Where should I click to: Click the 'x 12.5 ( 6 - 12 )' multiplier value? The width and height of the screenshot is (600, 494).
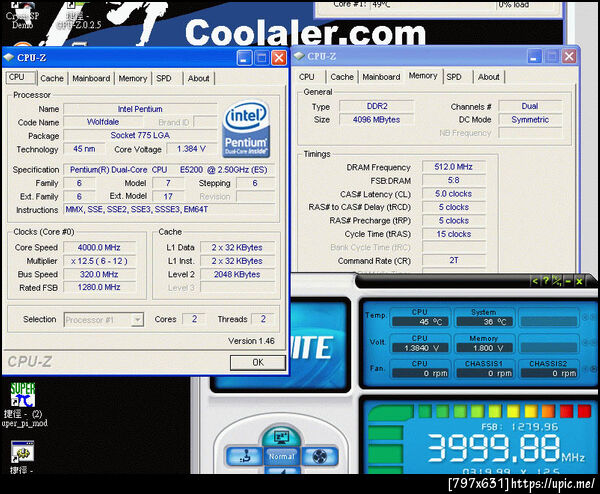coord(99,261)
